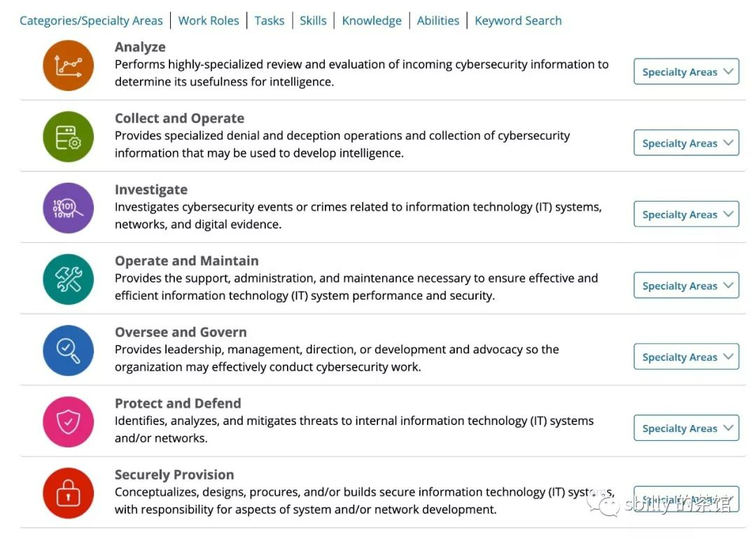This screenshot has height=539, width=756.
Task: Click the Keyword Search link
Action: (x=518, y=20)
